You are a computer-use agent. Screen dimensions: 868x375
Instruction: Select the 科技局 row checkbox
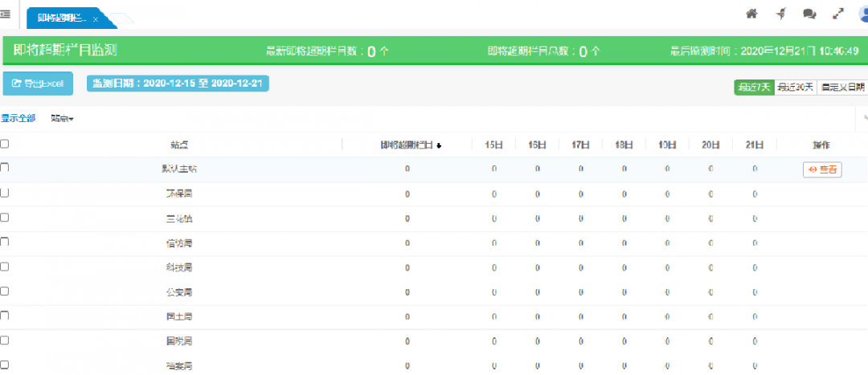[5, 266]
